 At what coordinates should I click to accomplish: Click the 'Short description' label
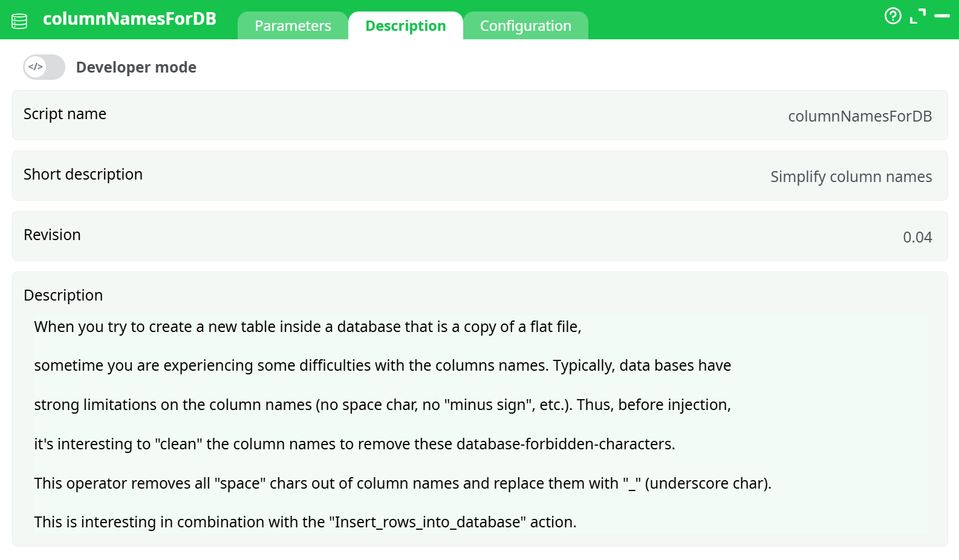point(83,174)
